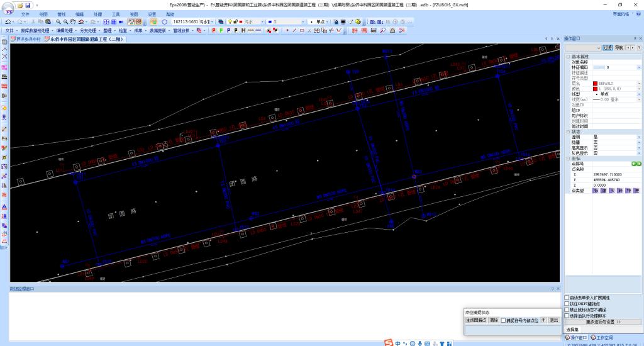Expand the 透明 property dropdown
The height and width of the screenshot is (346, 644).
[x=639, y=137]
